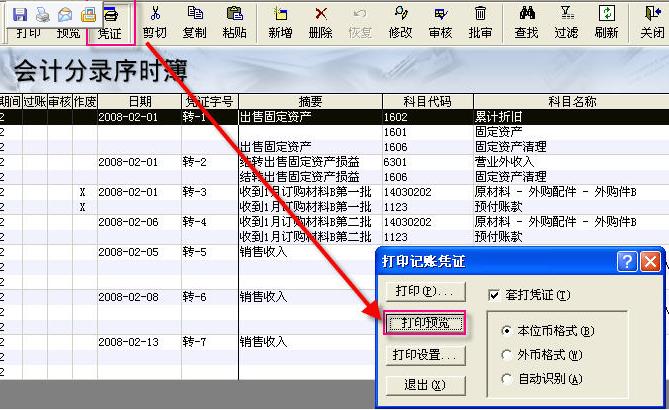This screenshot has height=410, width=669.
Task: Click the 打印(P)... button in dialog
Action: (x=425, y=291)
